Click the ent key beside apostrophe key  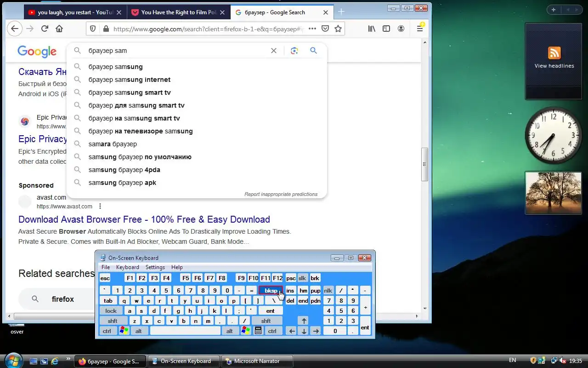coord(270,311)
